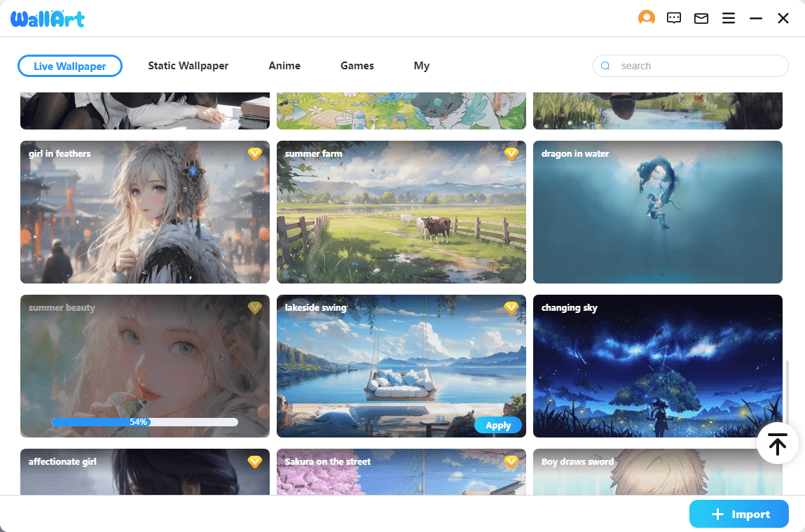This screenshot has width=805, height=532.
Task: Click the 'changing sky' title text
Action: [x=570, y=308]
